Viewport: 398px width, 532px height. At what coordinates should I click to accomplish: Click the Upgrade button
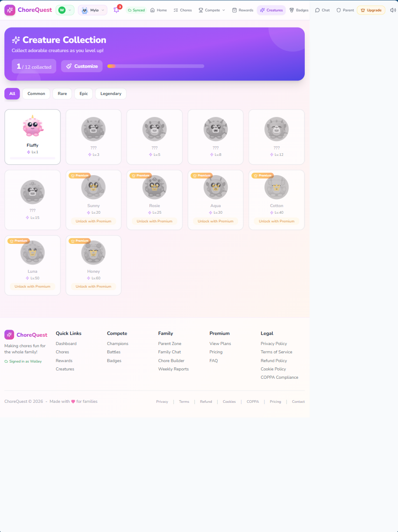[x=370, y=10]
